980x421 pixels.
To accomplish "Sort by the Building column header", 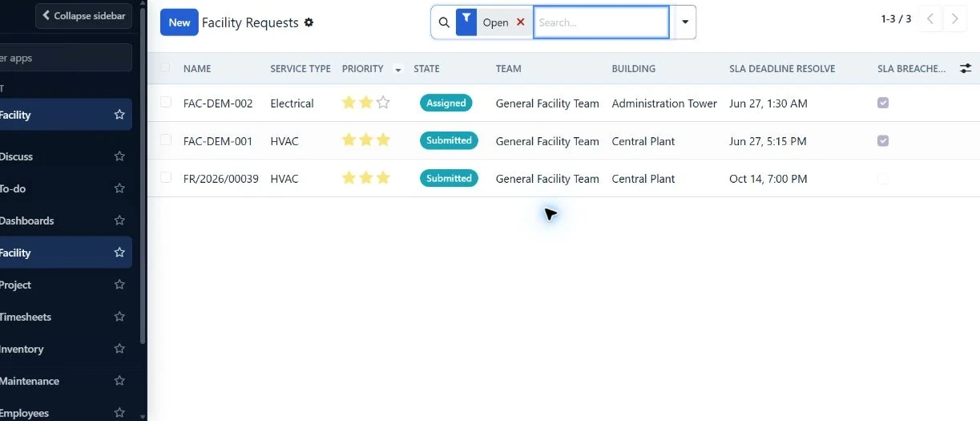I will click(633, 69).
